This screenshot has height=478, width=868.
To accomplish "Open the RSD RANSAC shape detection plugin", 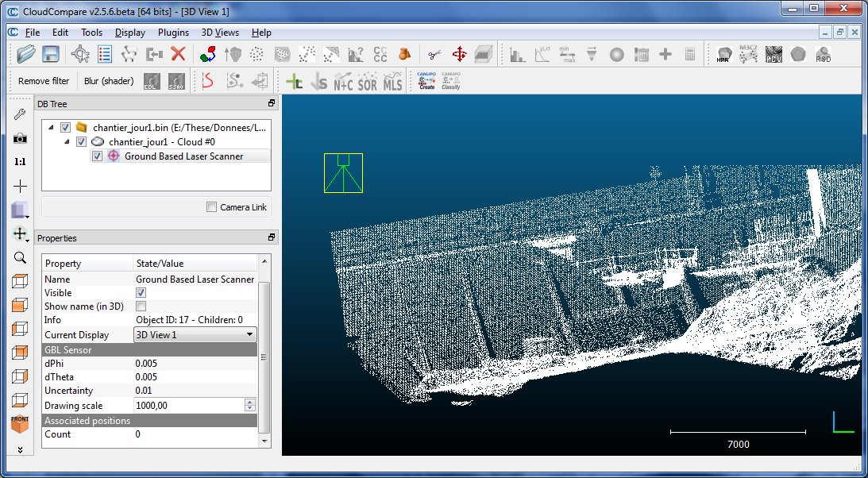I will pos(823,54).
